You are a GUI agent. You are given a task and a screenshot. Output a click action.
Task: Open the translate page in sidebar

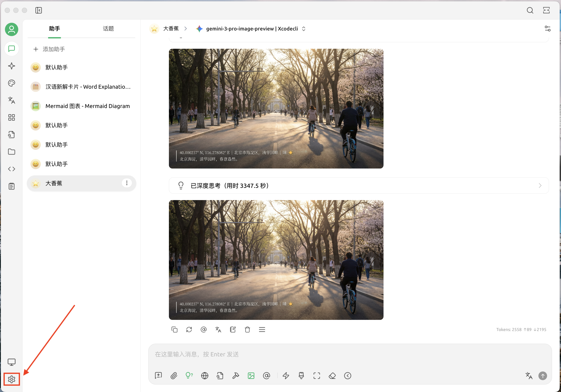[12, 100]
